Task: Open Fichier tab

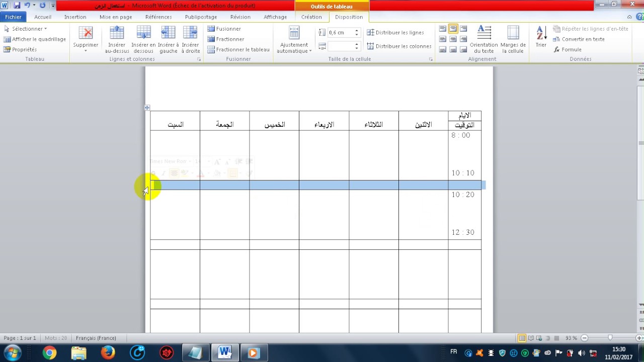Action: pos(13,17)
